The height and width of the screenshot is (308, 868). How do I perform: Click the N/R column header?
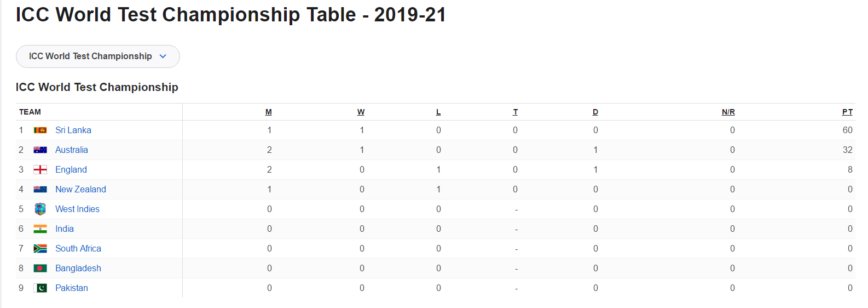[x=728, y=112]
